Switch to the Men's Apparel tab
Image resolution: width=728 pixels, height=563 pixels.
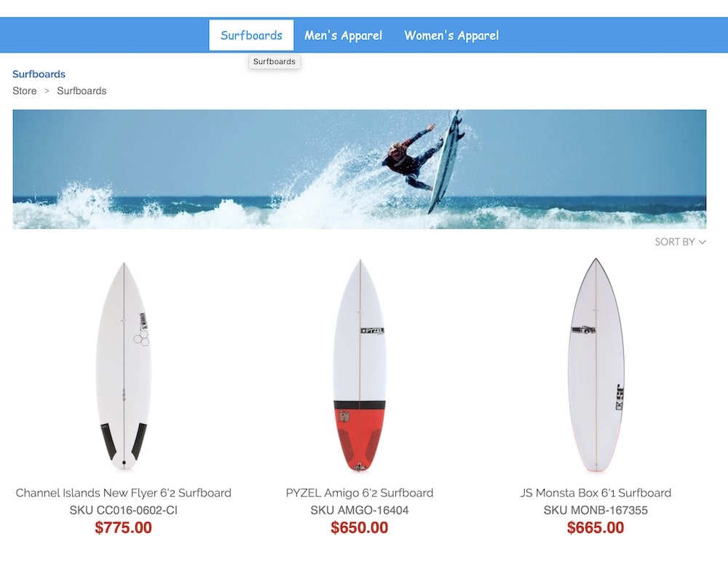(x=343, y=36)
